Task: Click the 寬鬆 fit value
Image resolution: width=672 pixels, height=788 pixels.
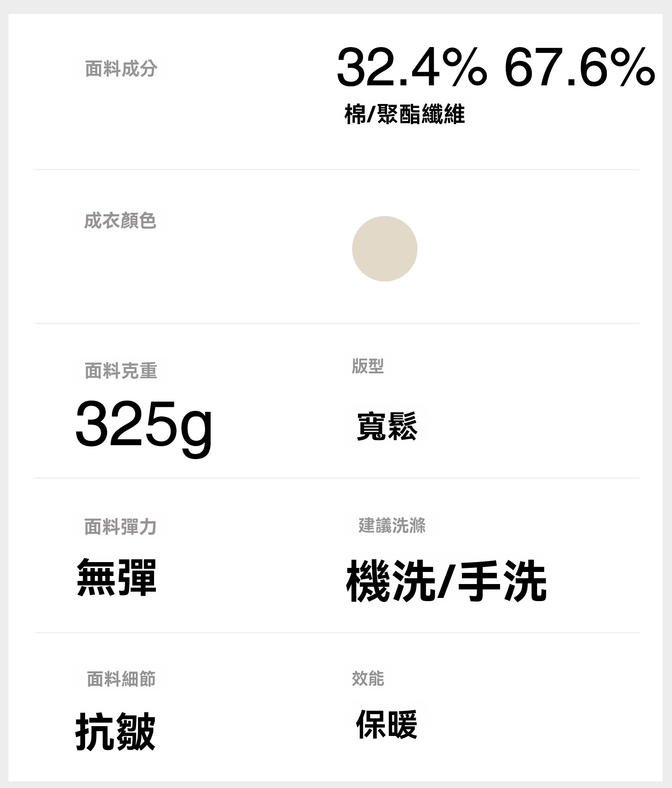Action: click(387, 426)
